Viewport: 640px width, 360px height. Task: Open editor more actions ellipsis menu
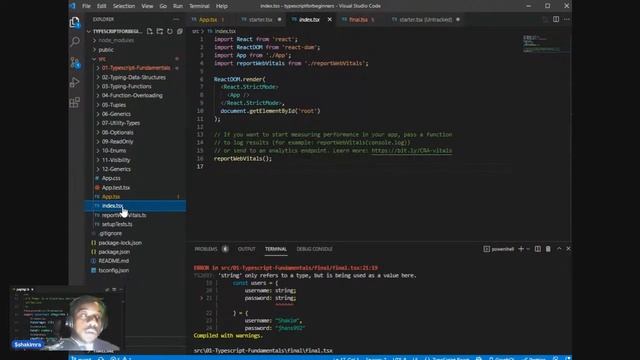(567, 19)
